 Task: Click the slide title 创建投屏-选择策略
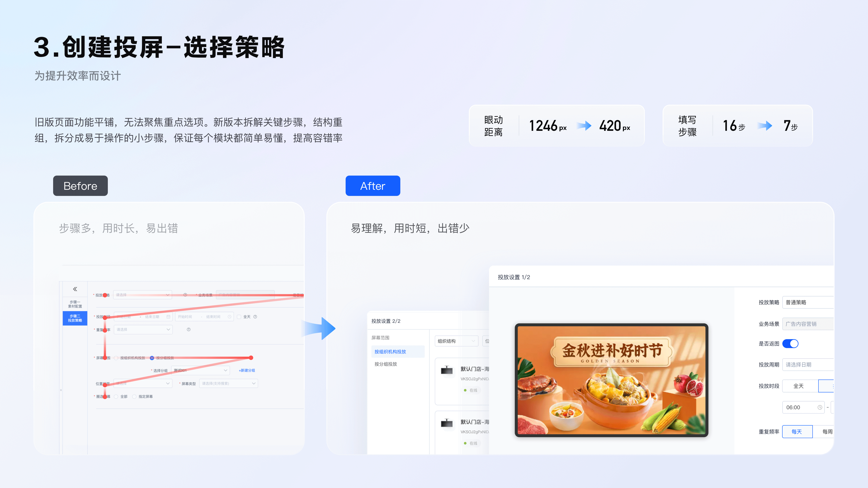pos(159,47)
